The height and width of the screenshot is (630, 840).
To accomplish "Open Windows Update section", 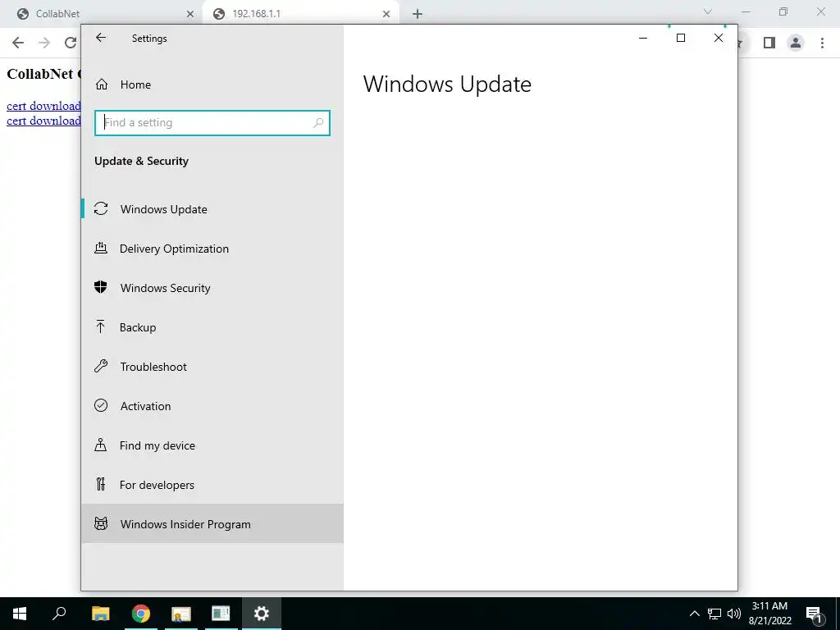I will tap(212, 209).
